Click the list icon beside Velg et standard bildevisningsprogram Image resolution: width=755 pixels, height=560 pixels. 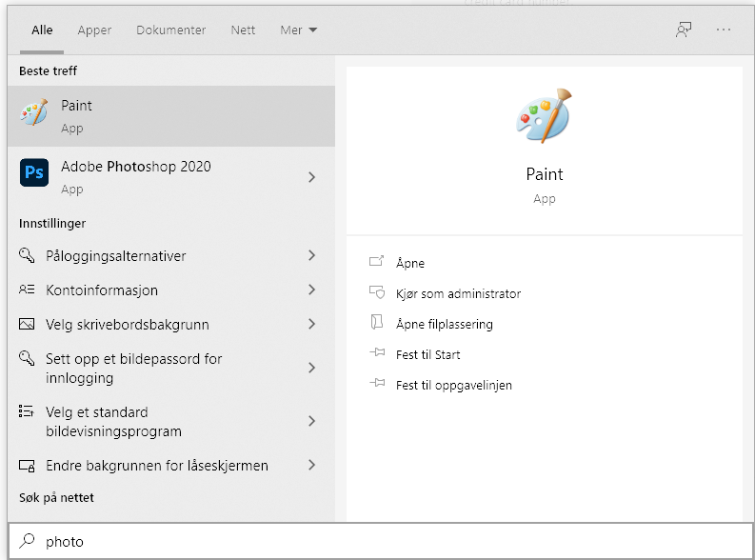pos(27,410)
